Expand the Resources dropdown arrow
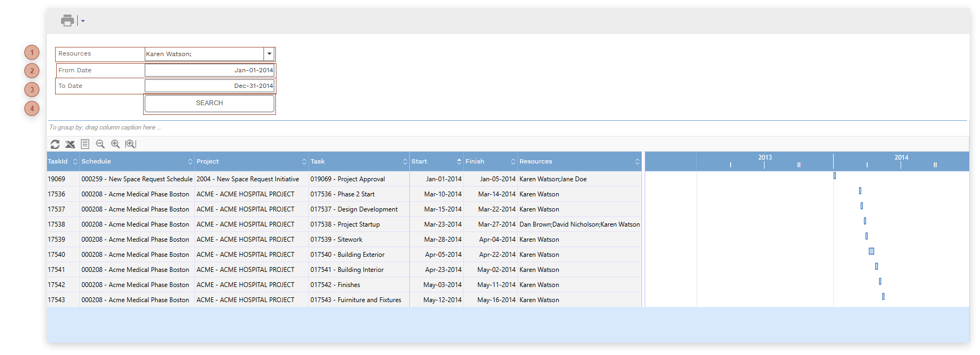Viewport: 980px width, 355px height. (x=269, y=54)
